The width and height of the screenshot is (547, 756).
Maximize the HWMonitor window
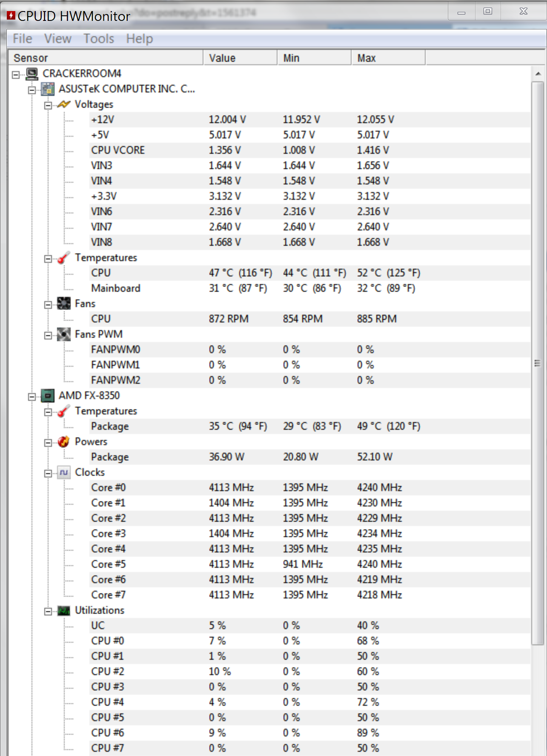[488, 11]
